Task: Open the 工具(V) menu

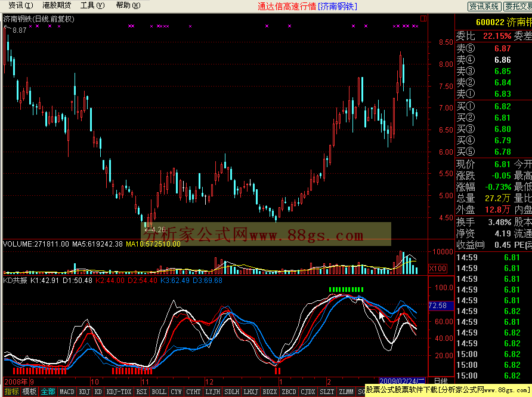Action: coord(92,5)
